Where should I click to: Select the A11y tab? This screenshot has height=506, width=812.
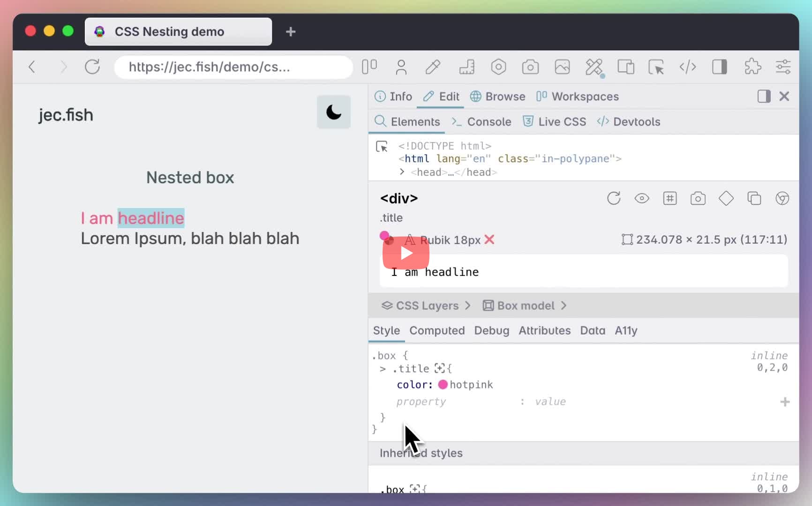tap(626, 331)
